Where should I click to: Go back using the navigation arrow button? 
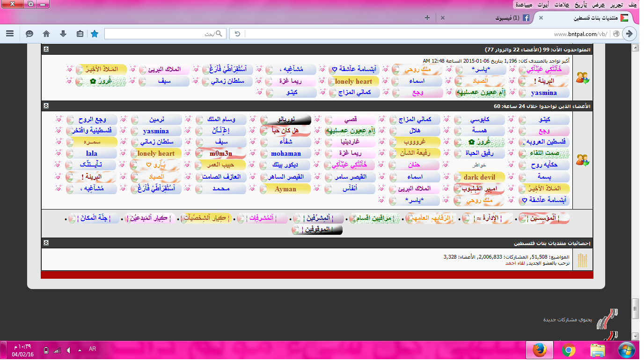630,34
